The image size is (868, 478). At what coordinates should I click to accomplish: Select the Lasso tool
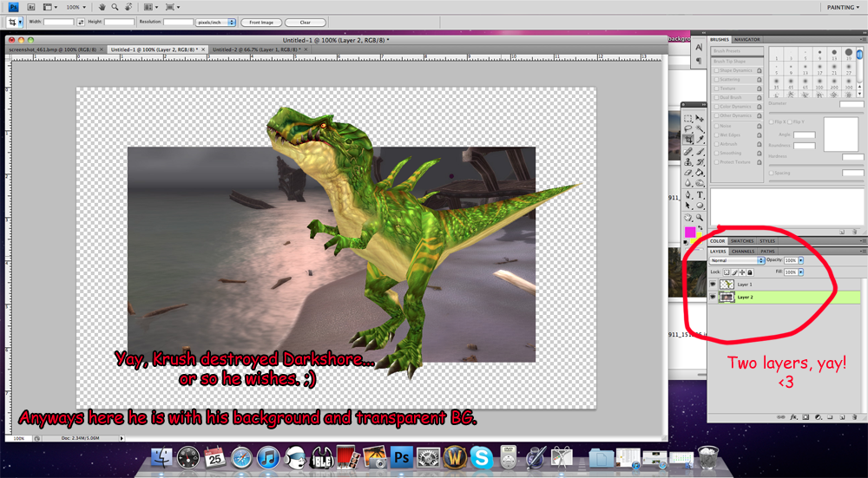687,128
